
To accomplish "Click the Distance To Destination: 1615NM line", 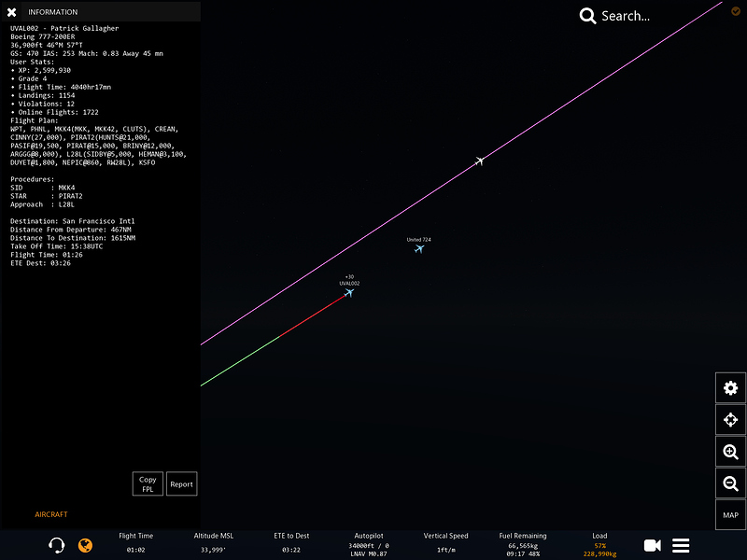I will [x=73, y=238].
